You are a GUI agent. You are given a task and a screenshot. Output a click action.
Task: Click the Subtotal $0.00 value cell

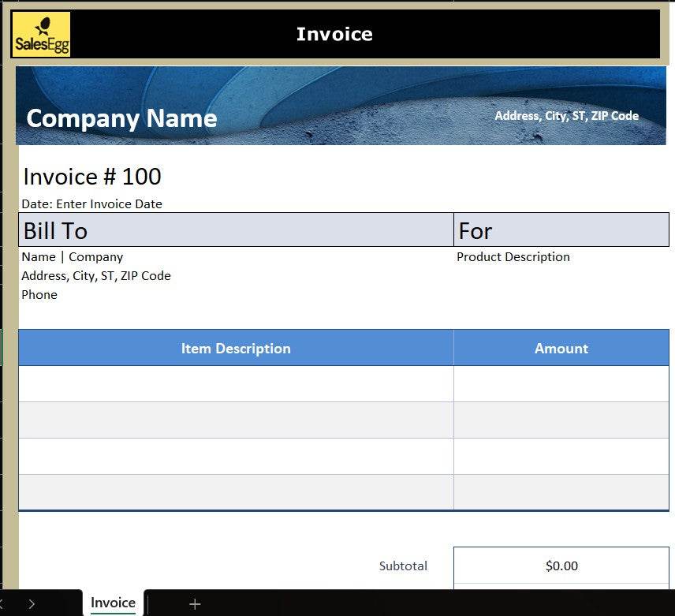[561, 566]
